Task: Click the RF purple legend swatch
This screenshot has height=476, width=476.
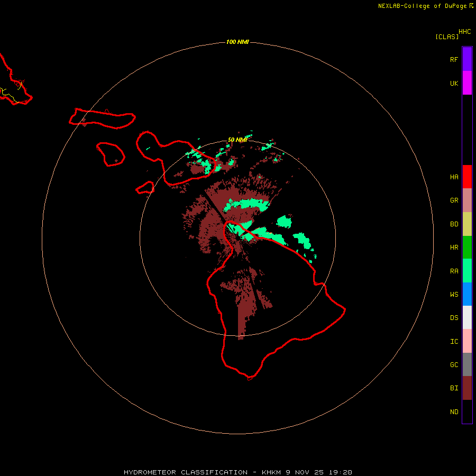Action: [467, 59]
